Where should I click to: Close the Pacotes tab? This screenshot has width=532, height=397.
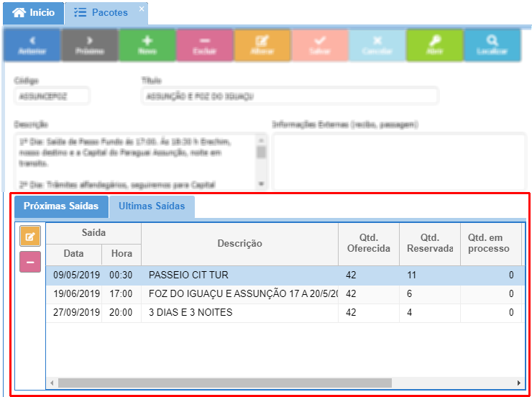pos(142,9)
